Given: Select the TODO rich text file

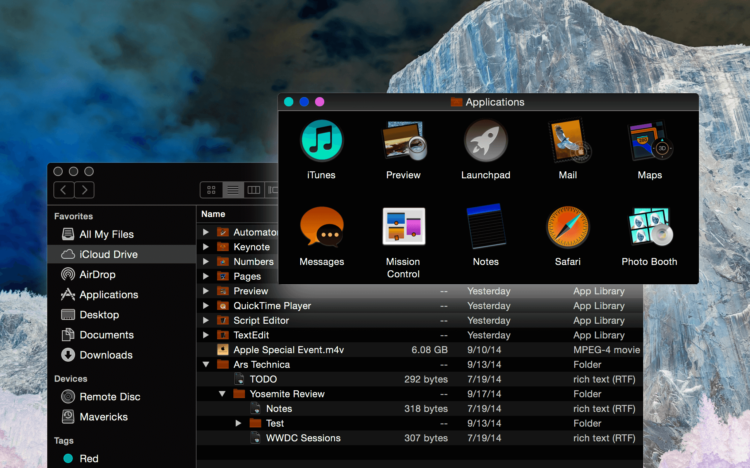Looking at the screenshot, I should pyautogui.click(x=420, y=379).
